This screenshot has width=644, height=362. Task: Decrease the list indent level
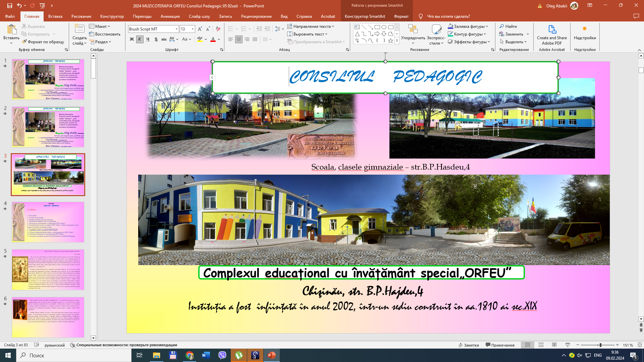point(259,29)
